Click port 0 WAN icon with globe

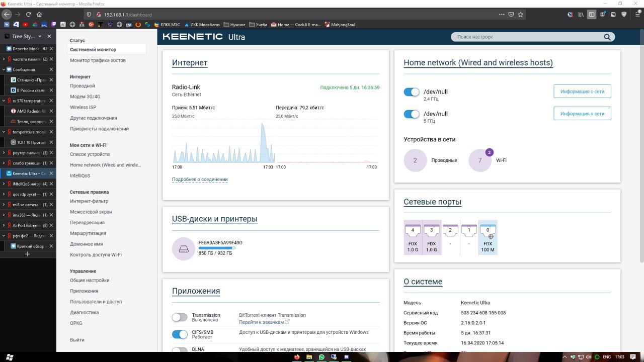point(488,231)
